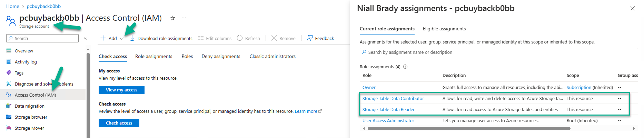Image resolution: width=644 pixels, height=138 pixels.
Task: Click the Remove toolbar item
Action: coord(283,38)
